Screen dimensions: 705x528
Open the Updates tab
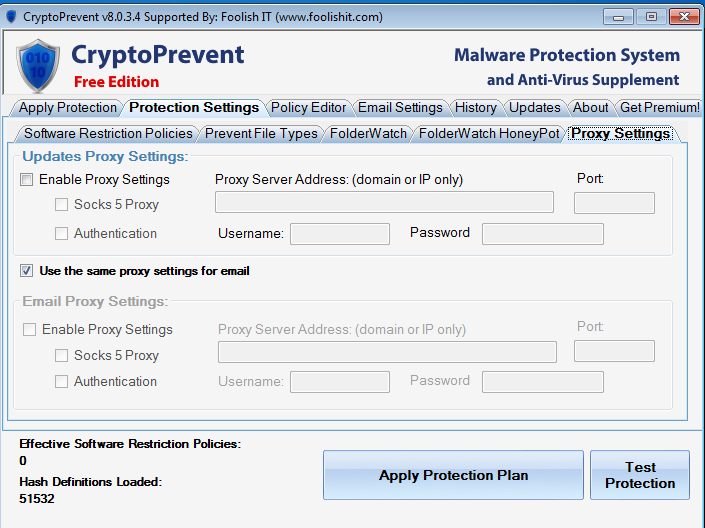click(534, 108)
